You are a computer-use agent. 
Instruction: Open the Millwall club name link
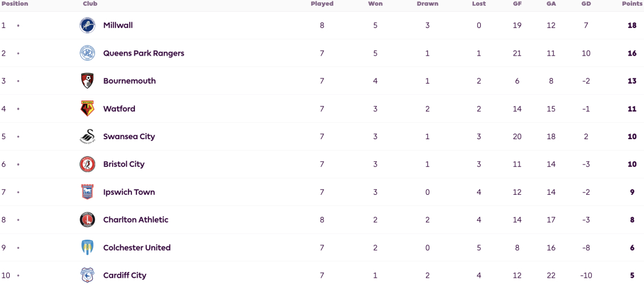click(118, 26)
